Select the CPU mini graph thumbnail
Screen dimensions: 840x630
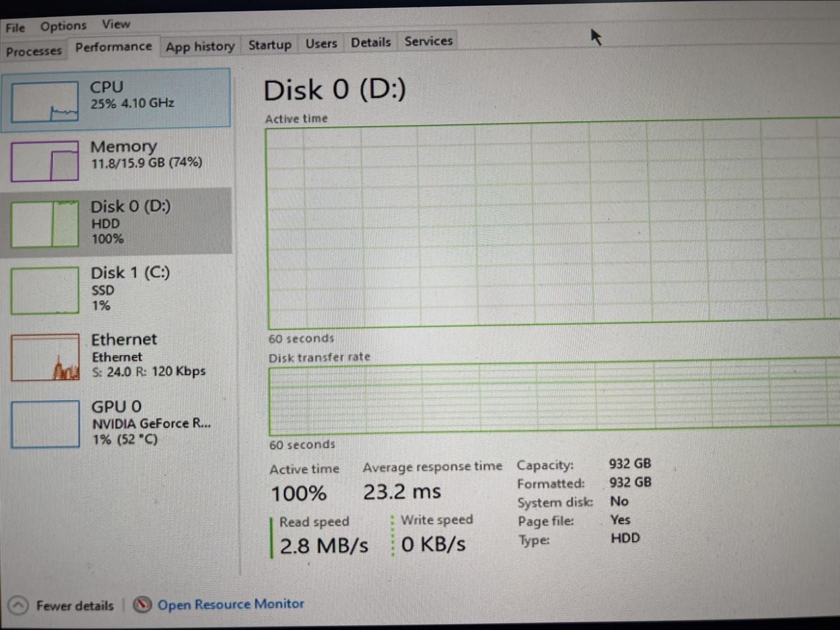pyautogui.click(x=45, y=102)
